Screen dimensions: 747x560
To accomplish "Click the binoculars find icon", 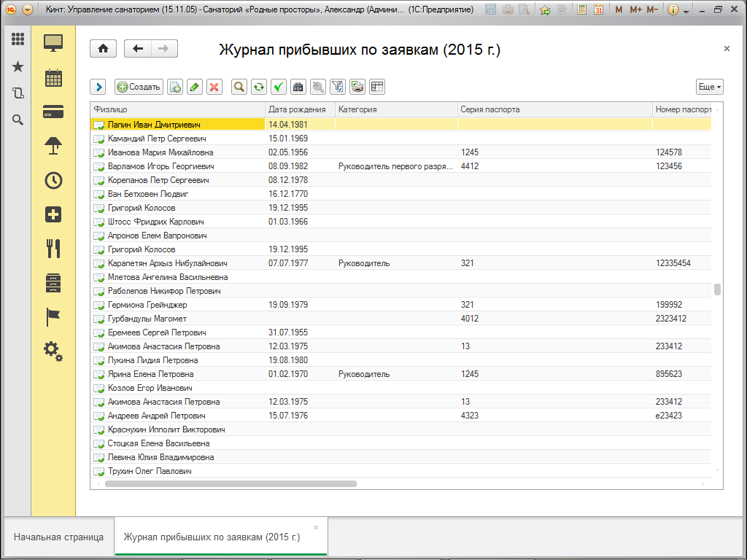I will tap(298, 87).
